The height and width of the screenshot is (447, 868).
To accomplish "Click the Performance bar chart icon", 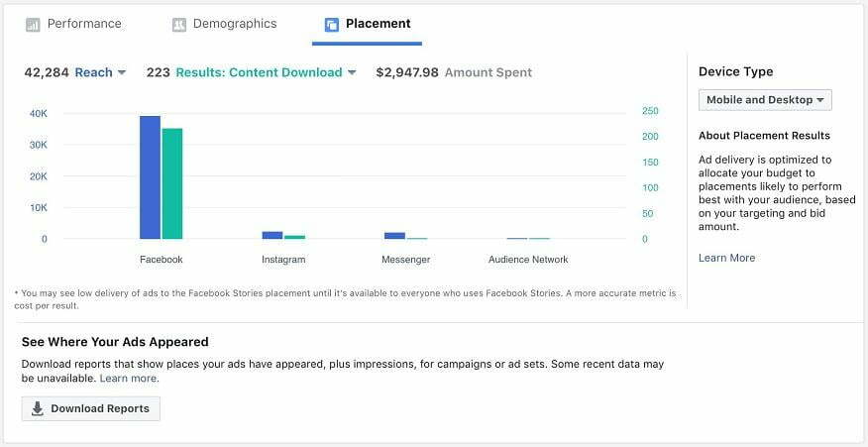I will click(x=34, y=25).
